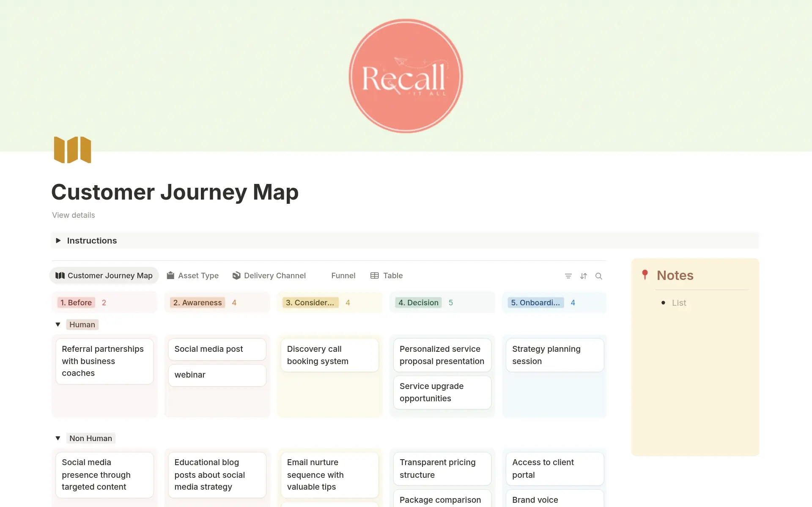Collapse the Human group

click(x=58, y=324)
